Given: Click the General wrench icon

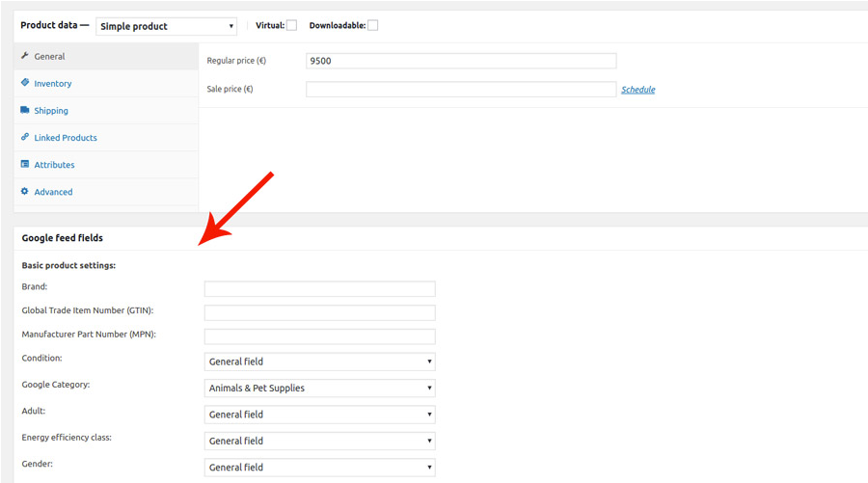Looking at the screenshot, I should (x=25, y=56).
